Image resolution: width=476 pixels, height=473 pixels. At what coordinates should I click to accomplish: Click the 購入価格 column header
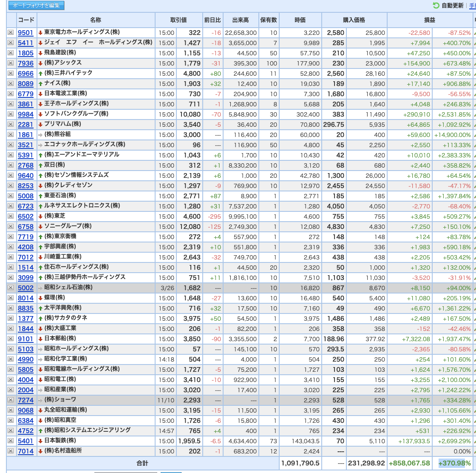[x=354, y=20]
